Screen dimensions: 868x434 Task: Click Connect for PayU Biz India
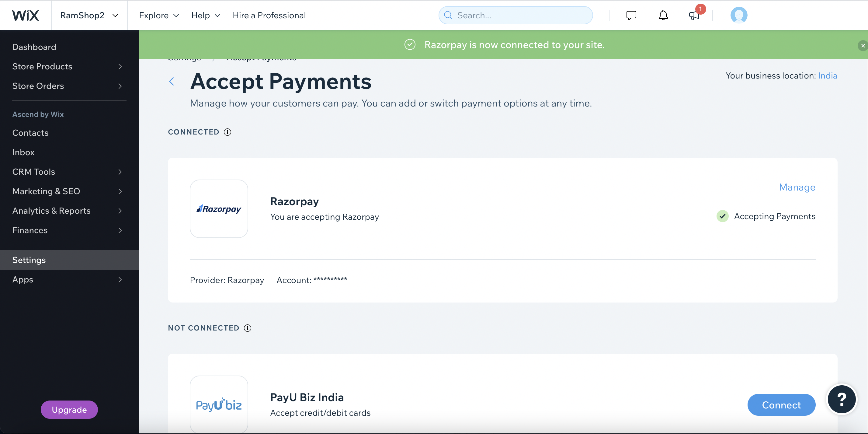781,405
